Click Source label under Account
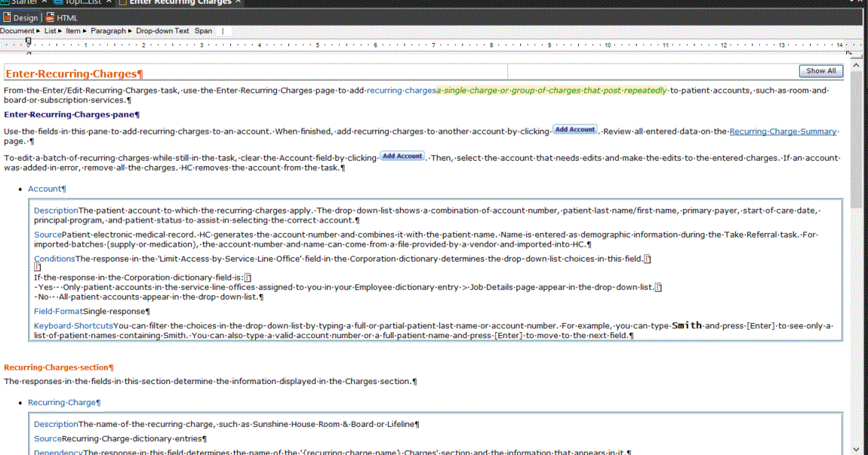 [48, 235]
